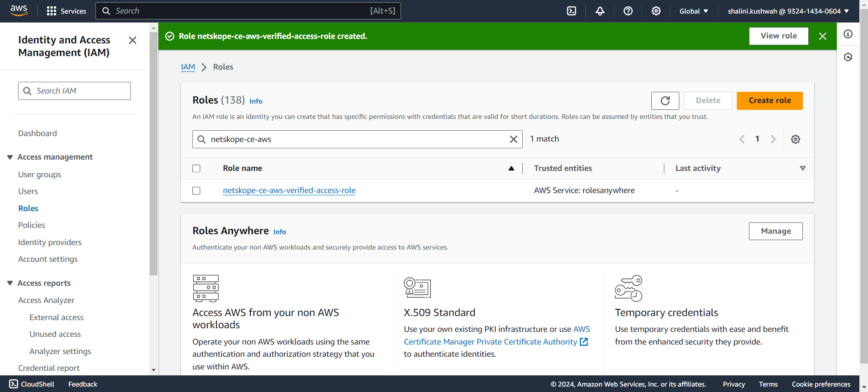
Task: Open CloudShell from the top bar icon
Action: [572, 11]
